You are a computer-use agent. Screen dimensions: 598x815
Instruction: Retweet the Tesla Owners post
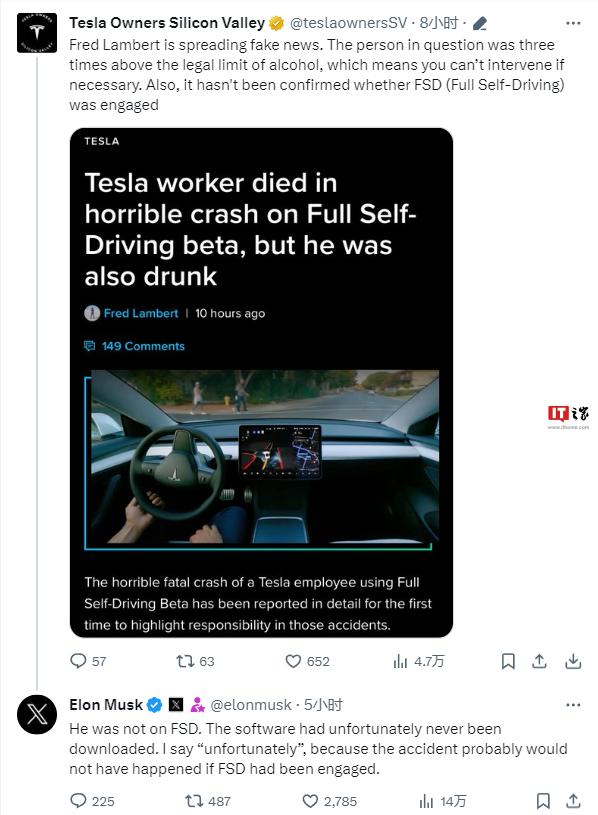pyautogui.click(x=195, y=661)
